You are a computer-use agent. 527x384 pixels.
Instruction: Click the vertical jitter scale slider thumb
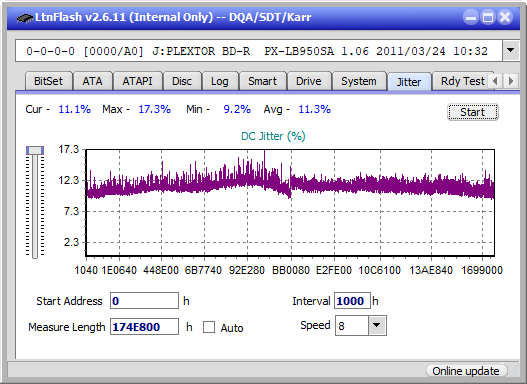[x=35, y=150]
